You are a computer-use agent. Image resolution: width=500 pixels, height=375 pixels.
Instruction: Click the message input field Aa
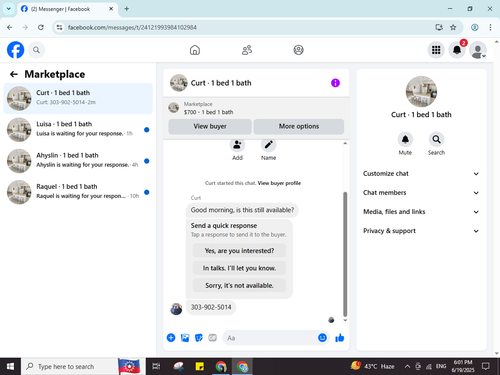[270, 338]
